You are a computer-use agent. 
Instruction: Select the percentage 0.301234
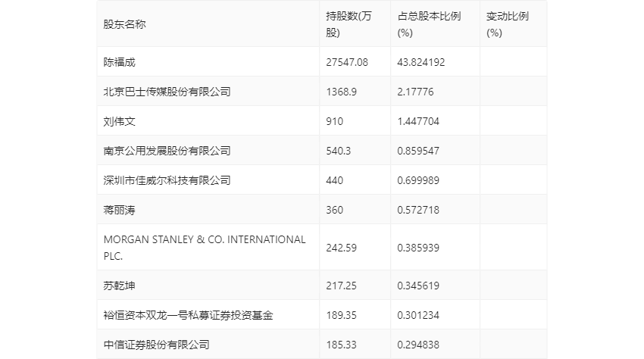click(x=418, y=315)
